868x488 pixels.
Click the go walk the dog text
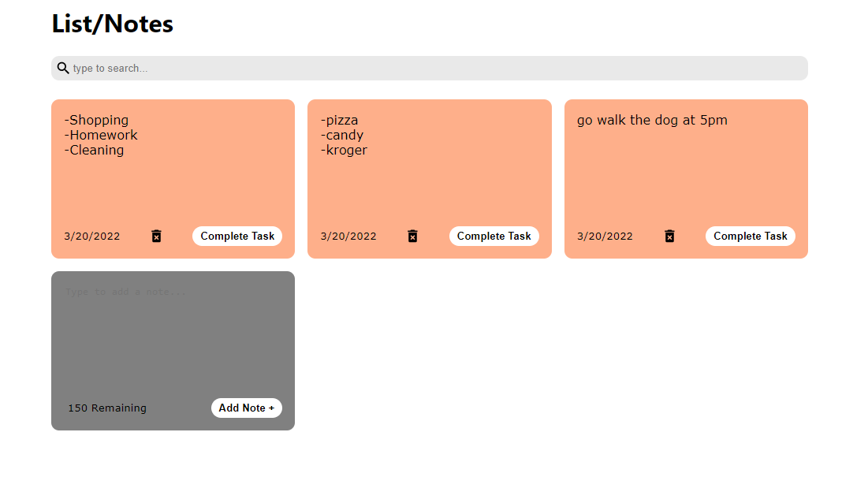pyautogui.click(x=652, y=121)
